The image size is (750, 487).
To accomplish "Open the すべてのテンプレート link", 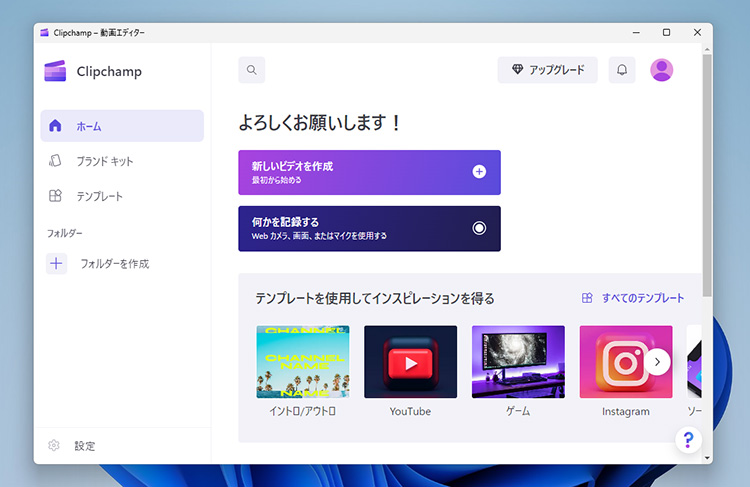I will pyautogui.click(x=634, y=298).
